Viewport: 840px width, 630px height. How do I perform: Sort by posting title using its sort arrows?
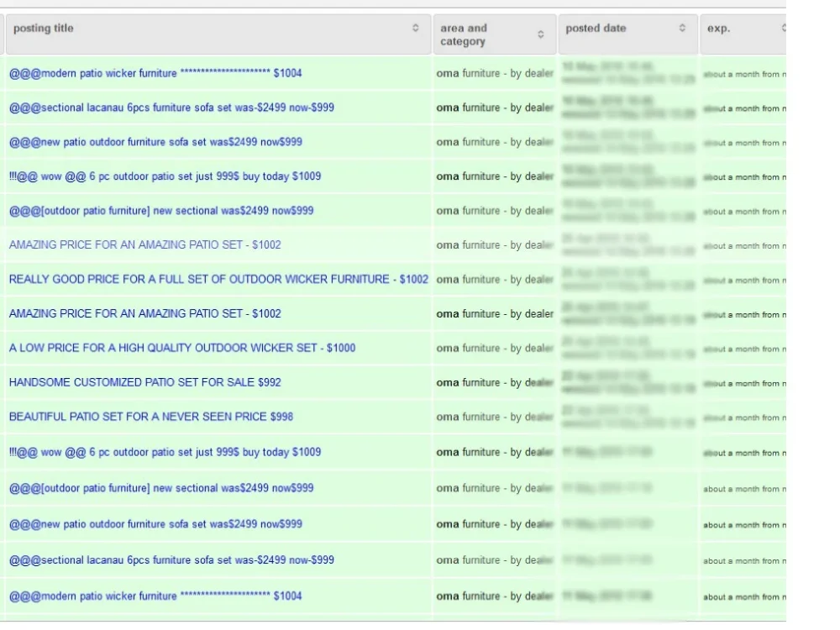coord(415,28)
